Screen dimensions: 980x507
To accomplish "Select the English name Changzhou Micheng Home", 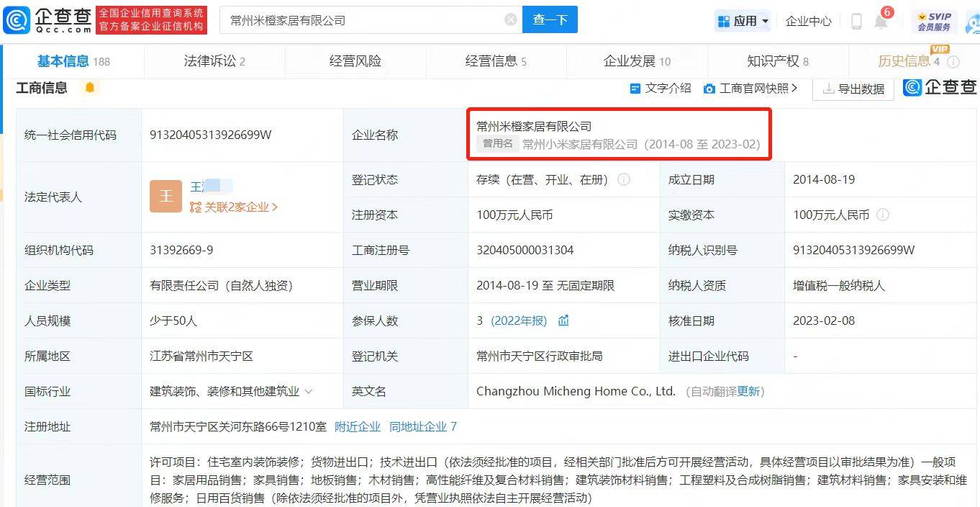I will 576,392.
